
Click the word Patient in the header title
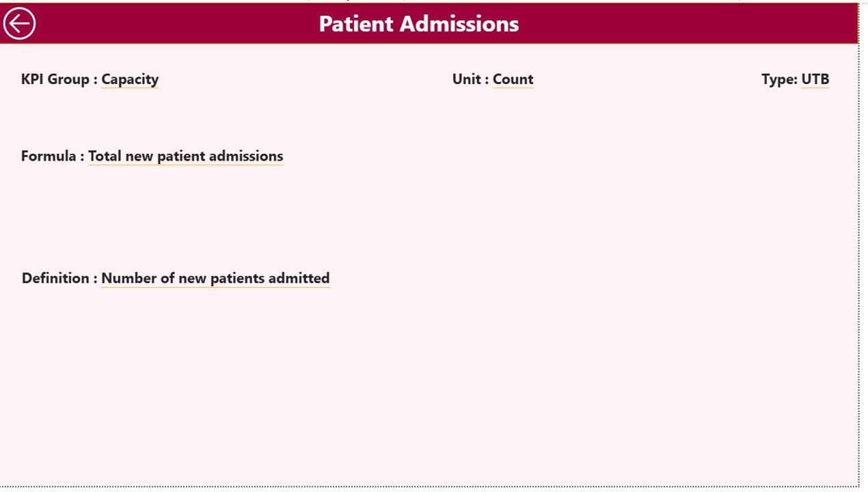355,24
